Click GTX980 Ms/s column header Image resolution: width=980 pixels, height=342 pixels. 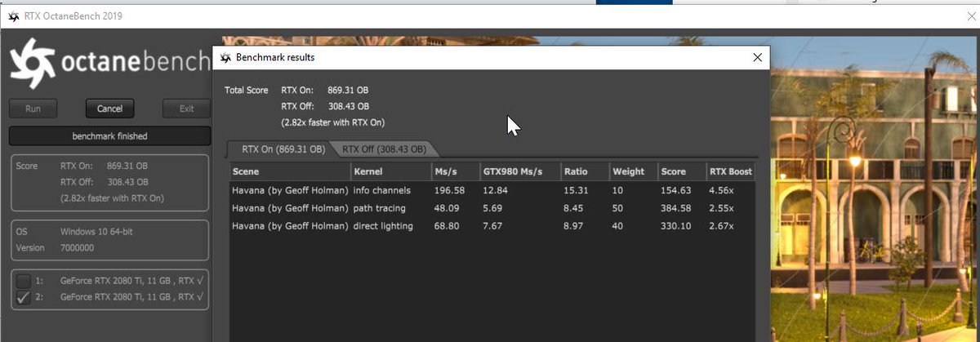coord(519,171)
